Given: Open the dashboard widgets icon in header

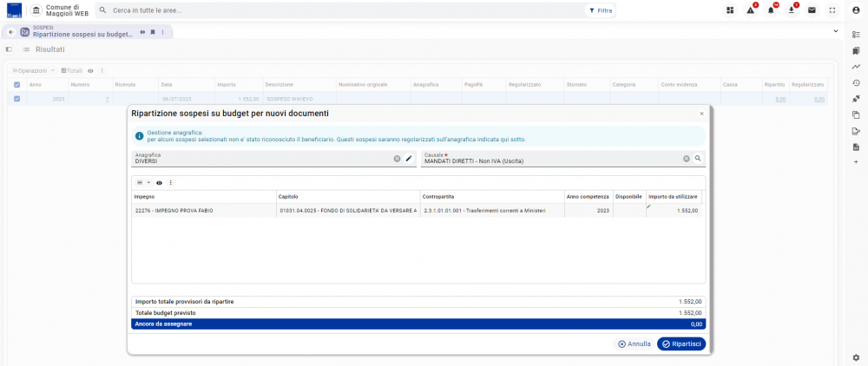Looking at the screenshot, I should tap(730, 10).
